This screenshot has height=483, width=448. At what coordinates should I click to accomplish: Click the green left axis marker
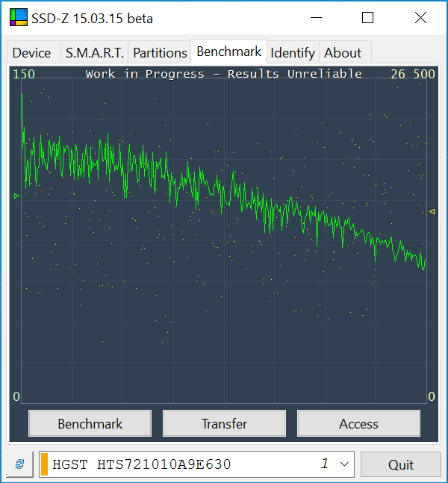(x=17, y=196)
